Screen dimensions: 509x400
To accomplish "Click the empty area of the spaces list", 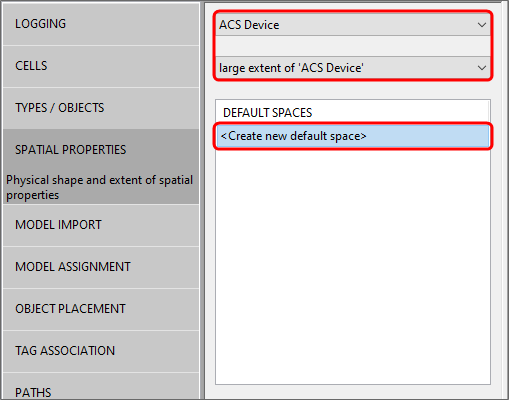I will 353,267.
